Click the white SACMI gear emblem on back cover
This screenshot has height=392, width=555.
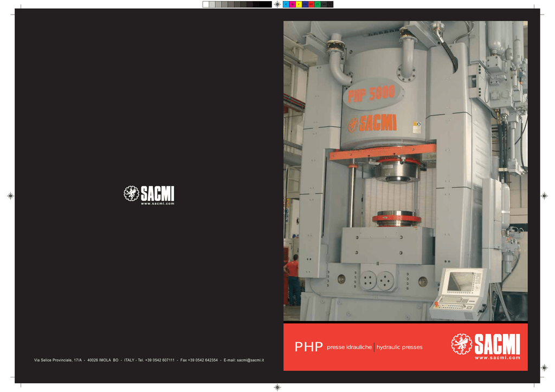131,193
